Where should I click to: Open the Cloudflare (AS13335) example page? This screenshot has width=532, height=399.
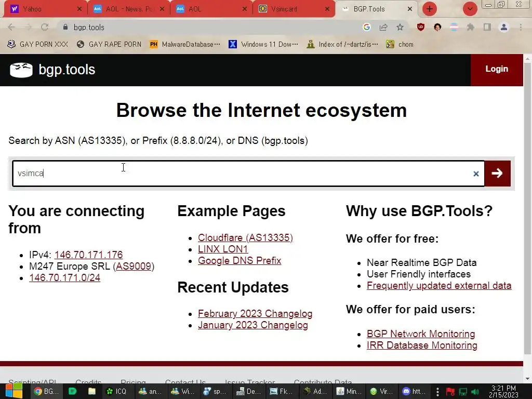pos(245,238)
